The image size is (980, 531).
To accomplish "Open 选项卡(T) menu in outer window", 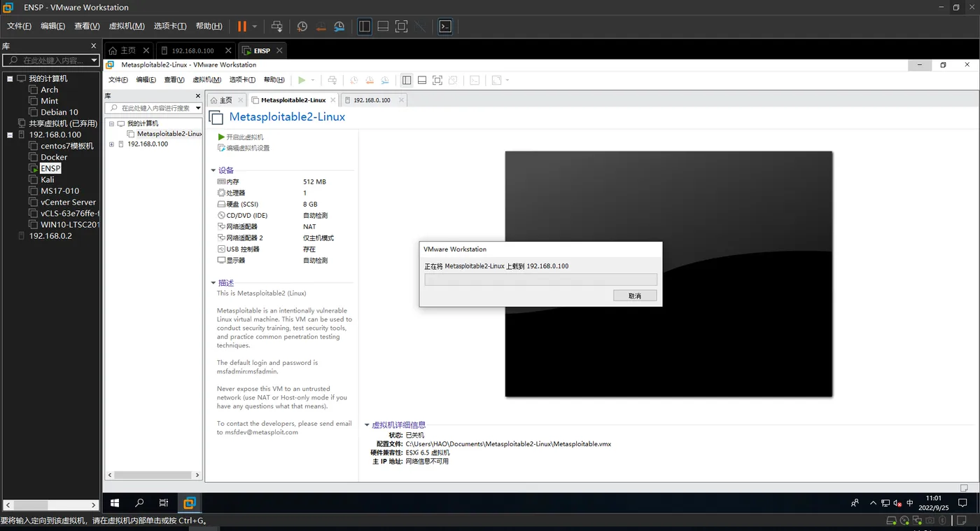I will click(170, 27).
